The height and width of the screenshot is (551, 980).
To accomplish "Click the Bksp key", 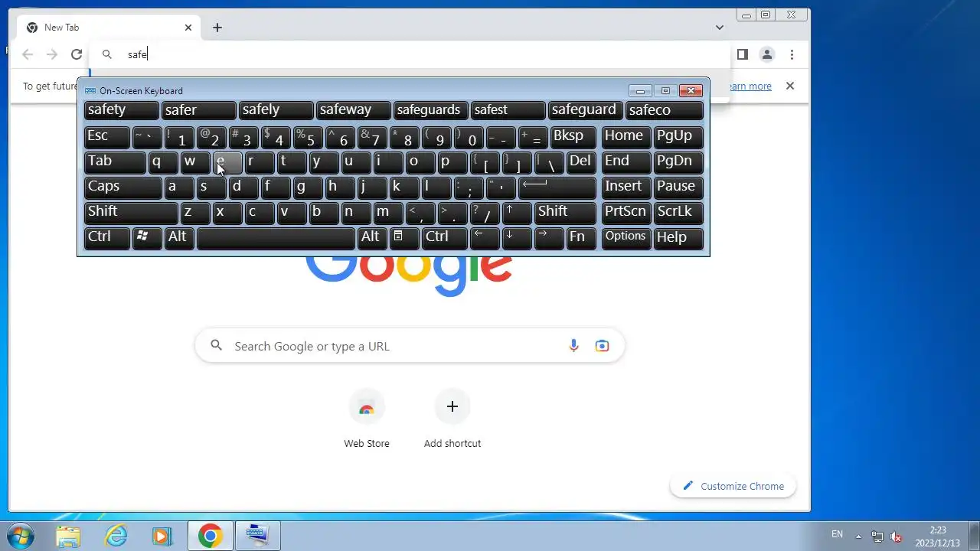I will tap(574, 137).
